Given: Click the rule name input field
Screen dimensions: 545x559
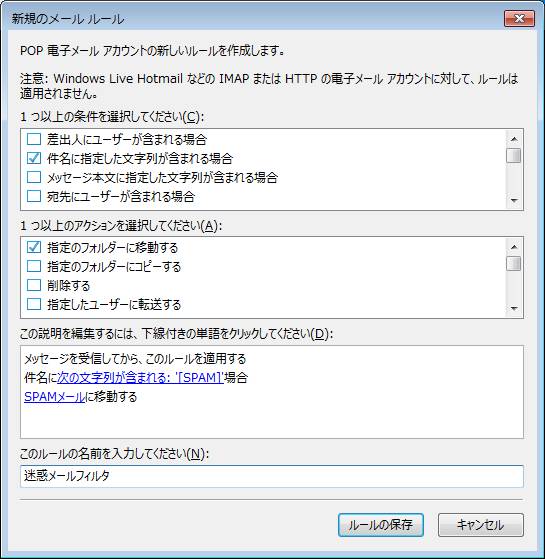Looking at the screenshot, I should click(272, 476).
